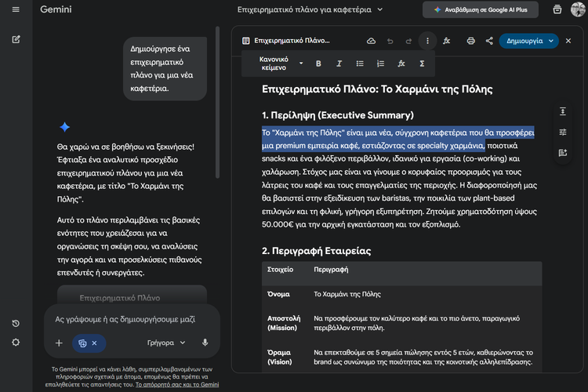Toggle bold formatting in the document toolbar
Screen dimensions: 588x392
tap(318, 64)
